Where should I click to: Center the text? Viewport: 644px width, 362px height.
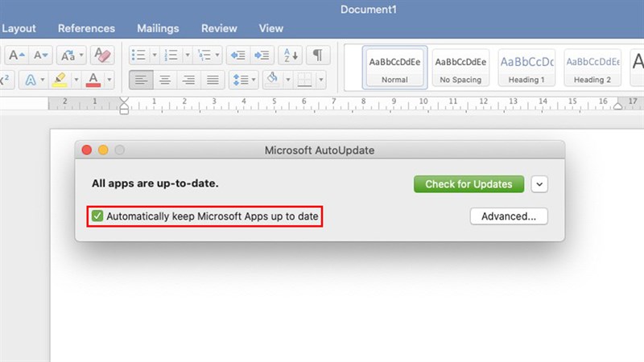tap(165, 80)
